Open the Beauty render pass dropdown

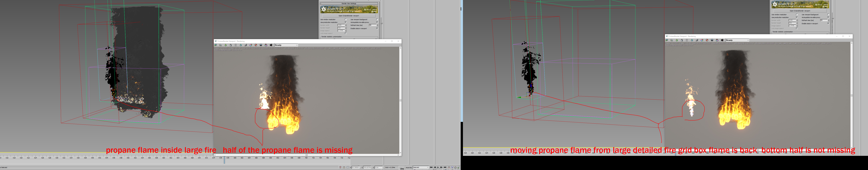[286, 45]
